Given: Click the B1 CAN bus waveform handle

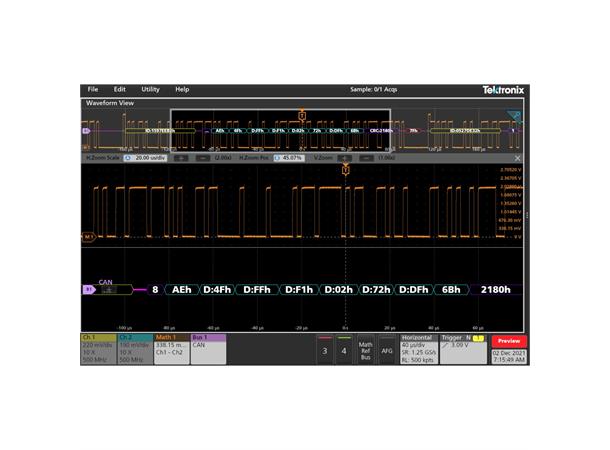Looking at the screenshot, I should tap(88, 289).
